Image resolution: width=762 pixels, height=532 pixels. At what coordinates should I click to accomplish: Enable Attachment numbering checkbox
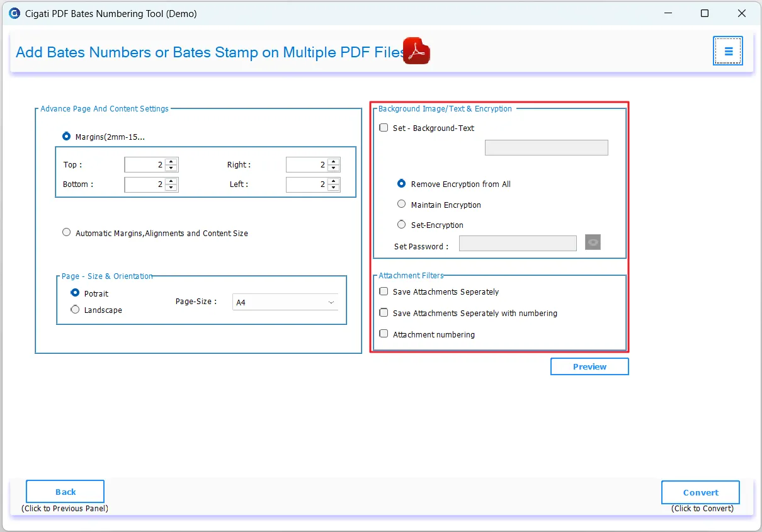pyautogui.click(x=384, y=334)
